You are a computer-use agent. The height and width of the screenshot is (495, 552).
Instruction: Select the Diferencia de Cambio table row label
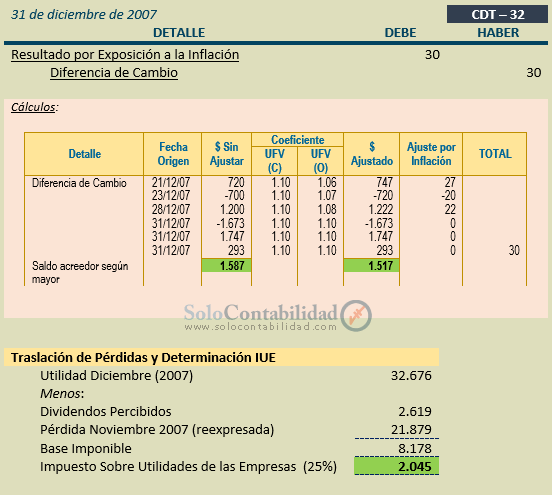click(79, 183)
